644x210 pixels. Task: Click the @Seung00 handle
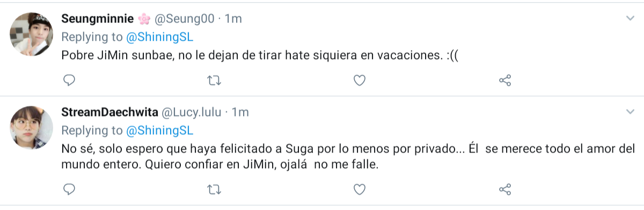pyautogui.click(x=185, y=19)
